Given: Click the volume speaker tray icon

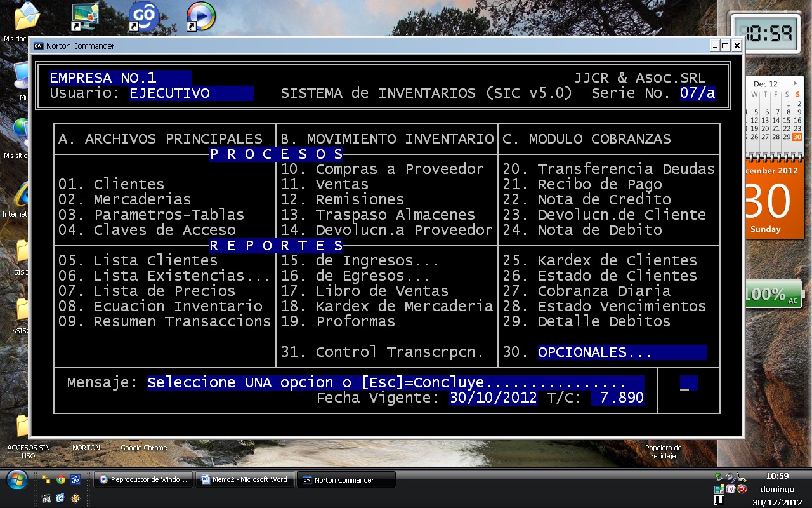Looking at the screenshot, I should (x=730, y=478).
